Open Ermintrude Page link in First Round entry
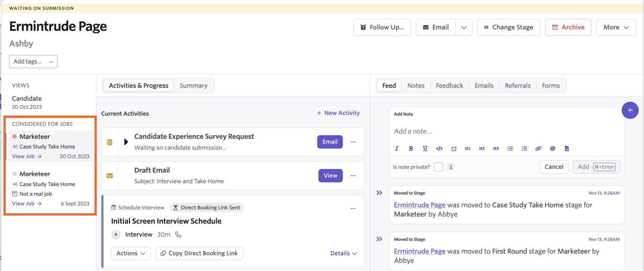This screenshot has width=644, height=271. (x=420, y=252)
